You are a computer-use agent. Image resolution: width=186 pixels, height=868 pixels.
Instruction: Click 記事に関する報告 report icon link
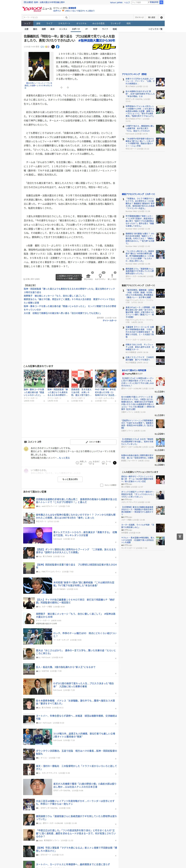32,279
